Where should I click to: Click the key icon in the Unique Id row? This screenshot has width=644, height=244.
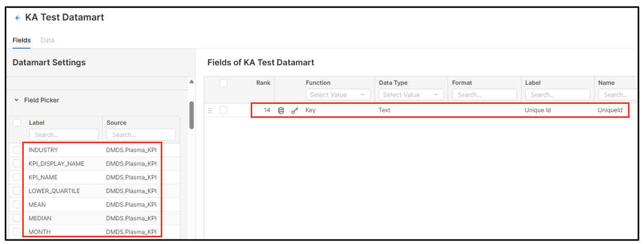295,110
